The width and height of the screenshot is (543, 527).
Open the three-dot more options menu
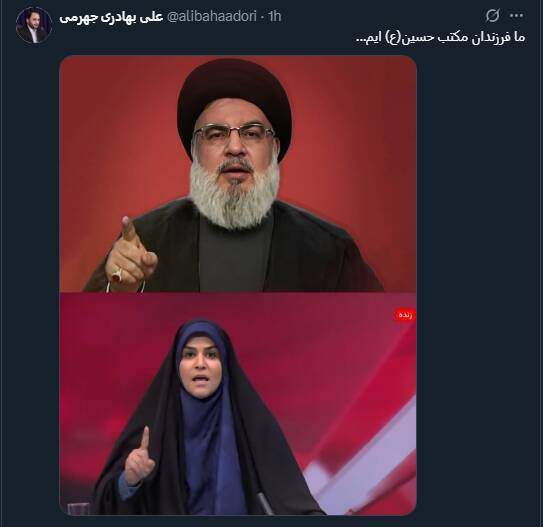point(516,16)
